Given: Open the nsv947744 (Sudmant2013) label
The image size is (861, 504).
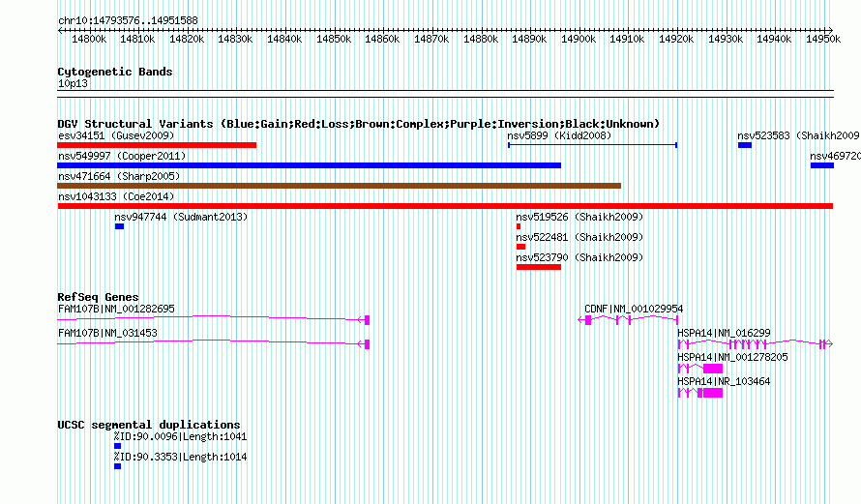Looking at the screenshot, I should 181,217.
